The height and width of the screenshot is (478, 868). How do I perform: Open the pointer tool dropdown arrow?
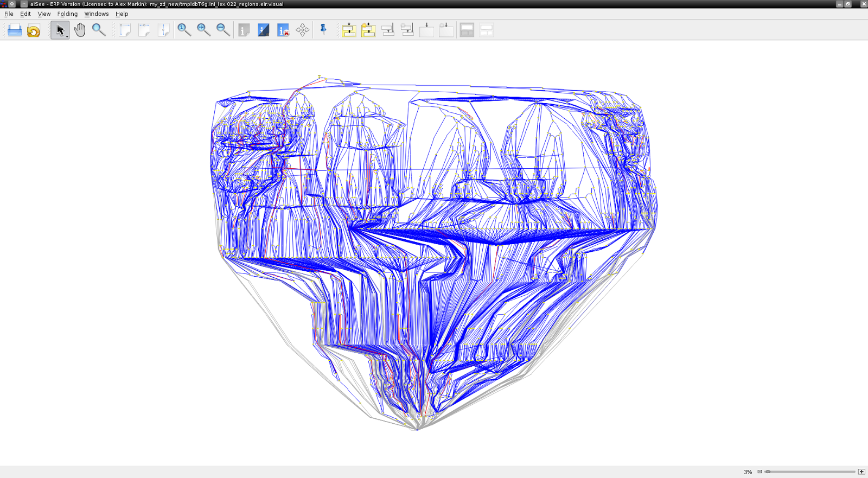pos(67,36)
